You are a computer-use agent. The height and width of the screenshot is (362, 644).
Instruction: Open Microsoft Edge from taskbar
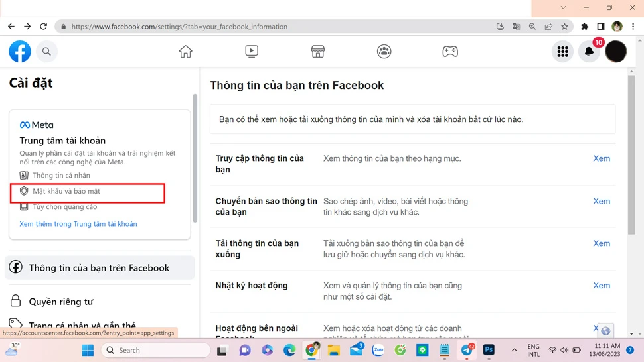289,350
